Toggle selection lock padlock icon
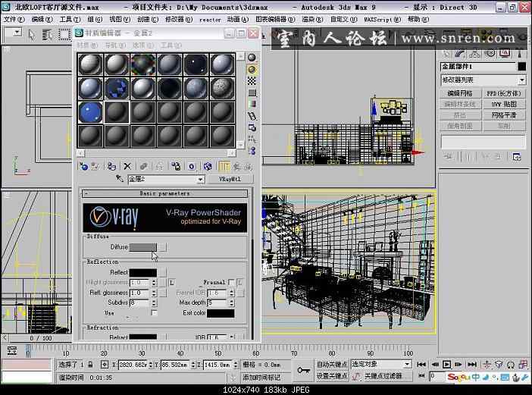The height and width of the screenshot is (395, 532). click(x=90, y=365)
